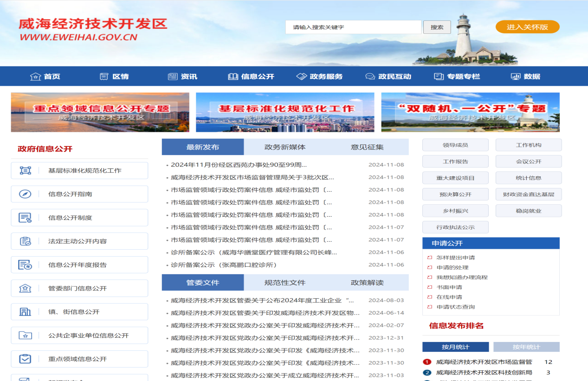Open the 领导成员 link button
Viewport: 588px width, 381px height.
[x=455, y=145]
